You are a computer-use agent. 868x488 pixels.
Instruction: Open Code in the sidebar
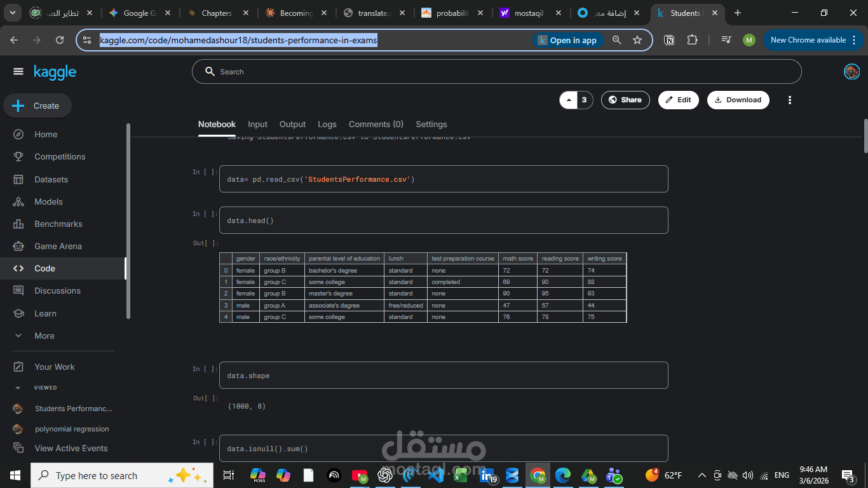pos(44,268)
